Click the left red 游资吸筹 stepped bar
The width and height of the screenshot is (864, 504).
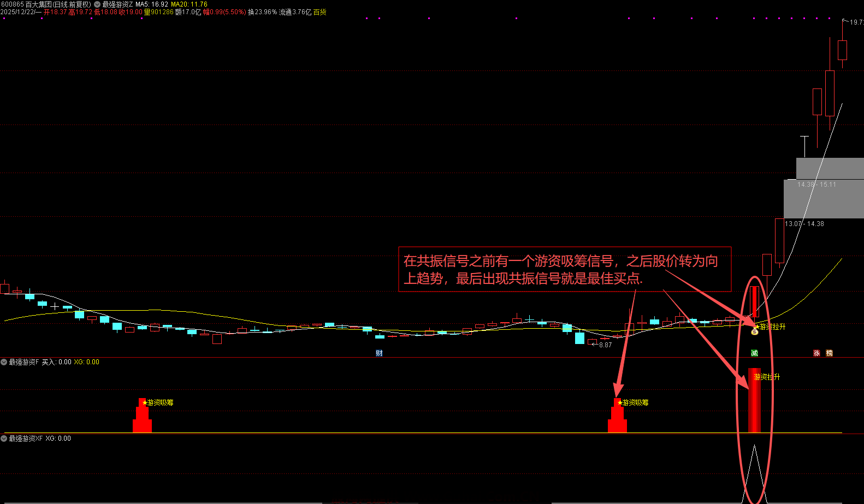click(x=142, y=416)
